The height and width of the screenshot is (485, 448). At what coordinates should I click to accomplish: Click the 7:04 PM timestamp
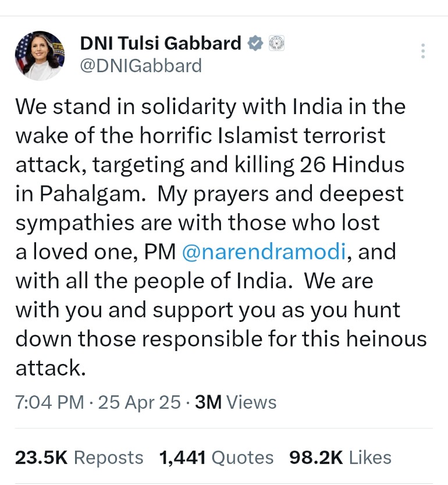coord(49,402)
